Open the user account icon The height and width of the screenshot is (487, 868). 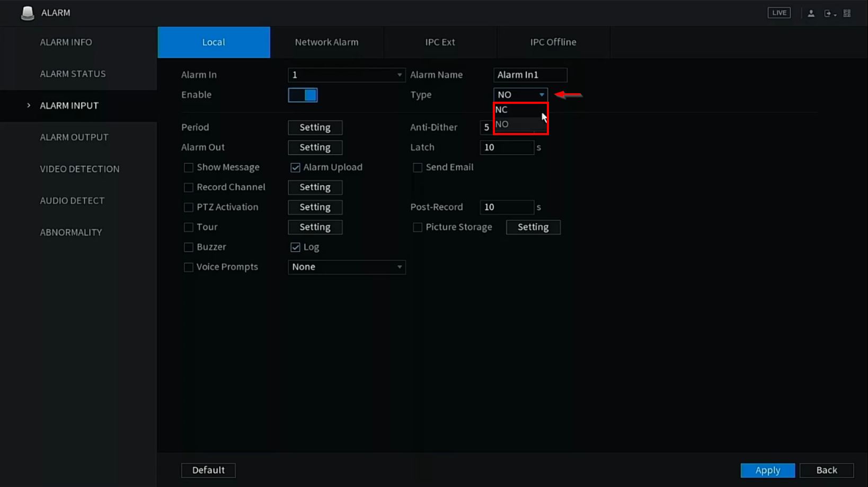811,13
